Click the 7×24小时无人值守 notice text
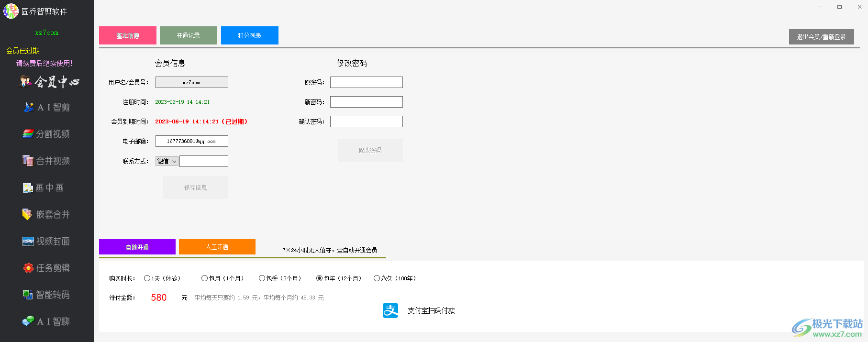Image resolution: width=868 pixels, height=342 pixels. point(330,250)
